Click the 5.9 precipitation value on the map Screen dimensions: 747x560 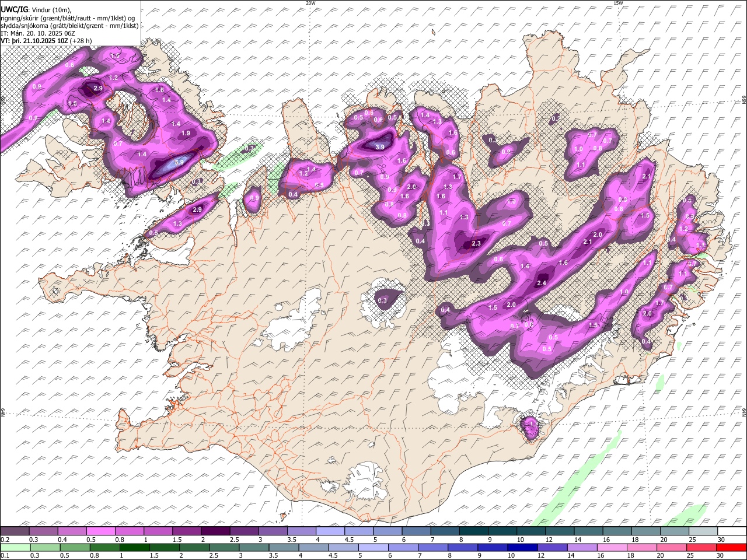click(179, 162)
